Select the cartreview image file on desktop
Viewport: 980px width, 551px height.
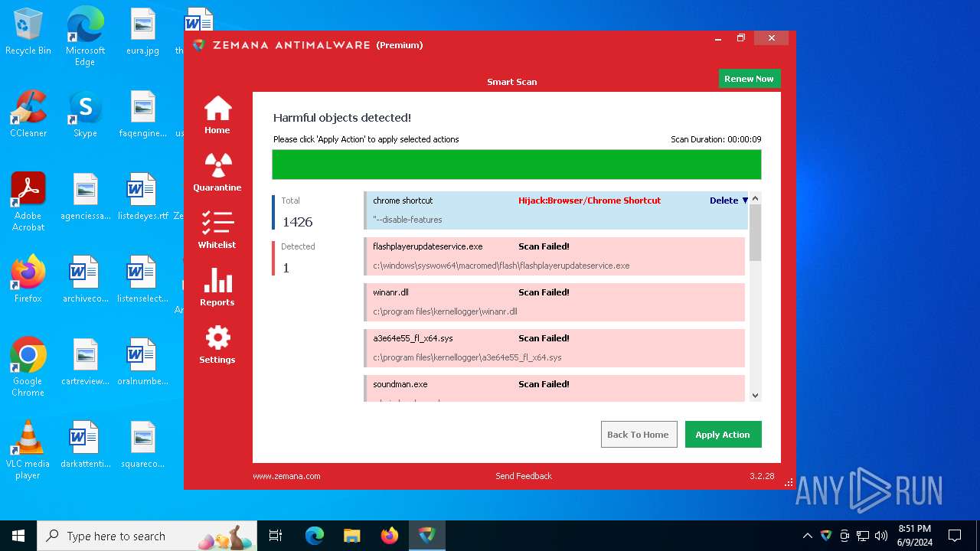tap(85, 363)
